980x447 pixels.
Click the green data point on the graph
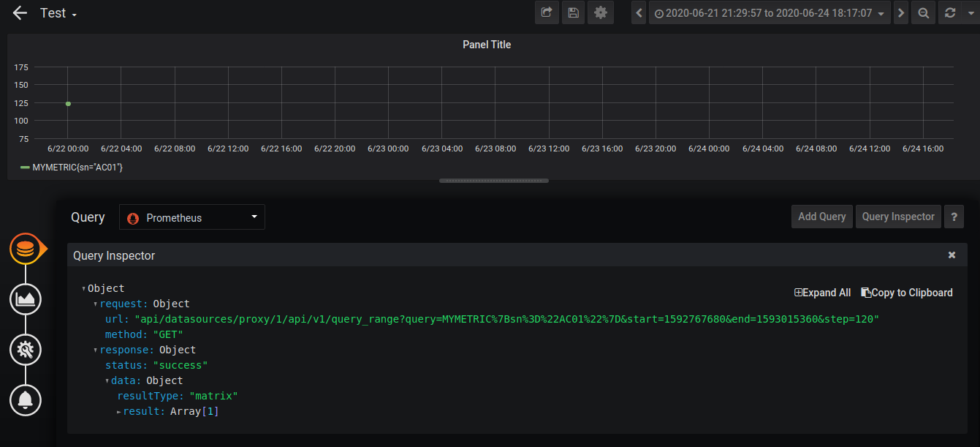[x=68, y=104]
